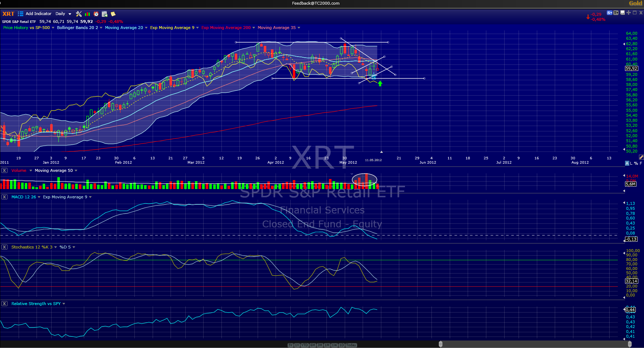Click the 11.05.2012 date marker
644x348 pixels.
coord(373,160)
